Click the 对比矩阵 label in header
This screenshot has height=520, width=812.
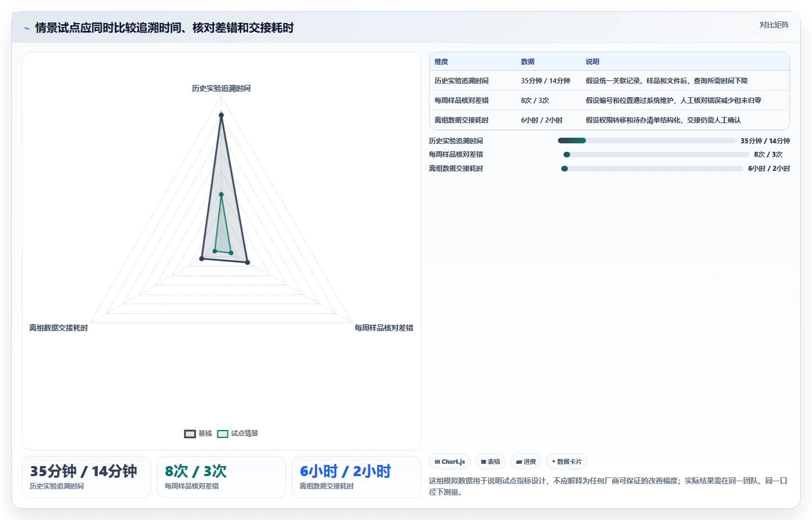(x=774, y=25)
